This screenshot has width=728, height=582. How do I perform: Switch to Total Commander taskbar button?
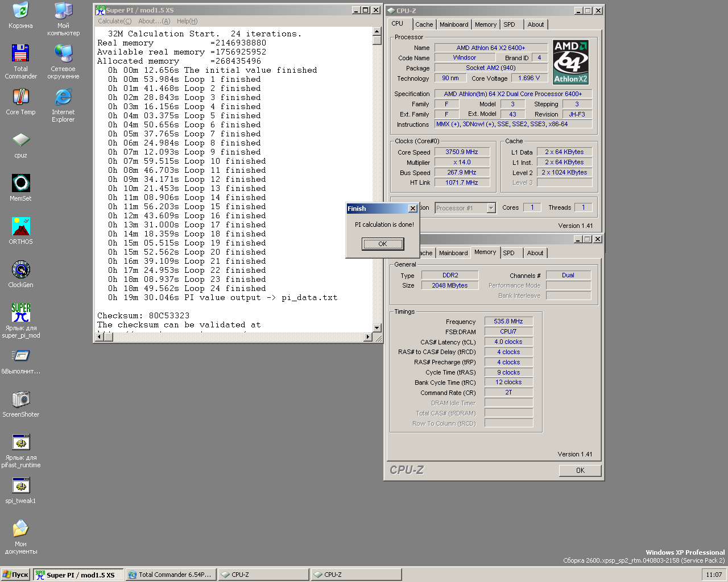[x=171, y=575]
